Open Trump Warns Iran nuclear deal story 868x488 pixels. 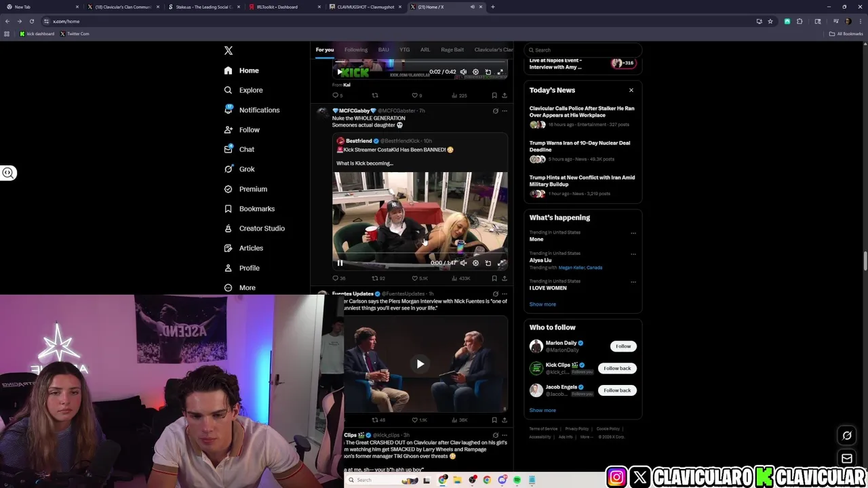[583, 150]
